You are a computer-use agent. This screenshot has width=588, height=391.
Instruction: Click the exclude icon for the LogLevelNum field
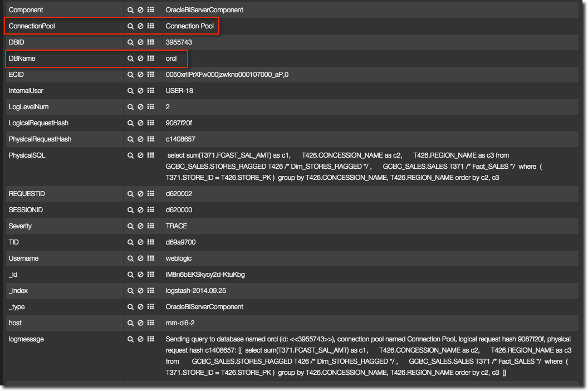pyautogui.click(x=140, y=107)
